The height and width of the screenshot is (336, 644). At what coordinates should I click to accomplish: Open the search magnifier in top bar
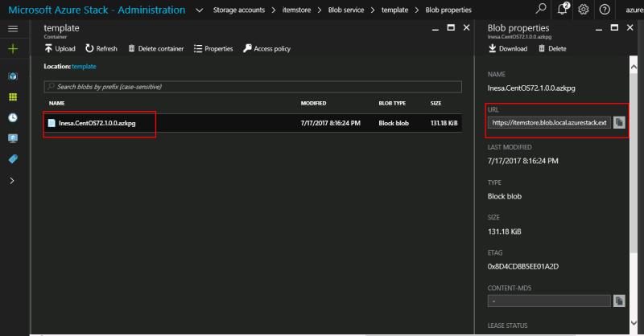point(541,9)
